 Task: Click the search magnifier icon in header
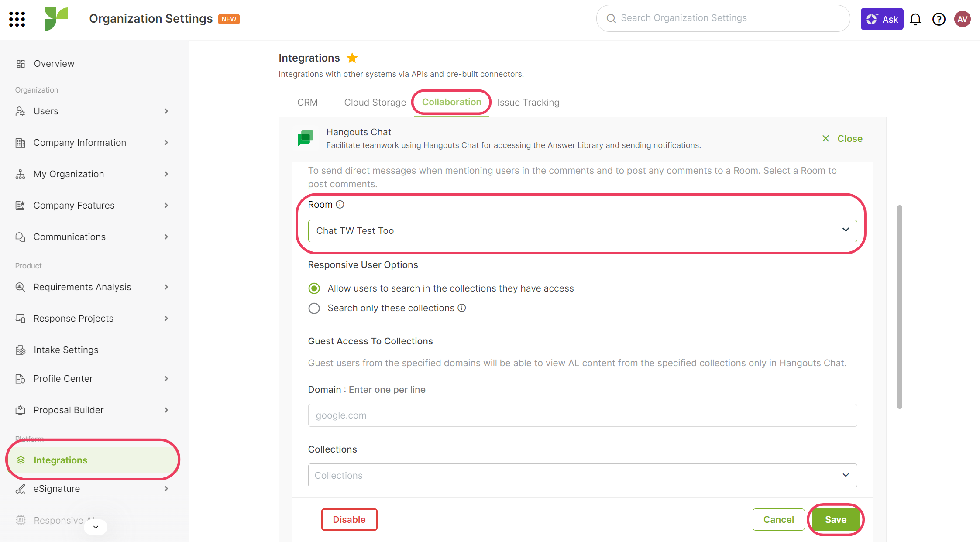click(611, 18)
